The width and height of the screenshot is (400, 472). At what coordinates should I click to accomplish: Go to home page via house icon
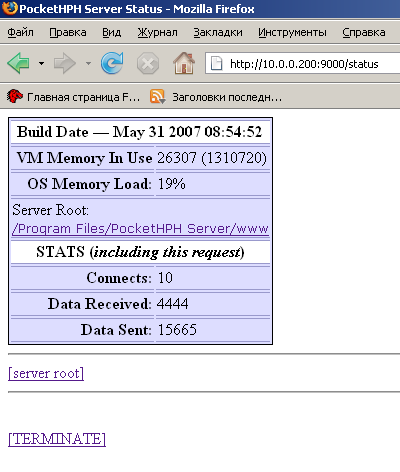(x=184, y=63)
